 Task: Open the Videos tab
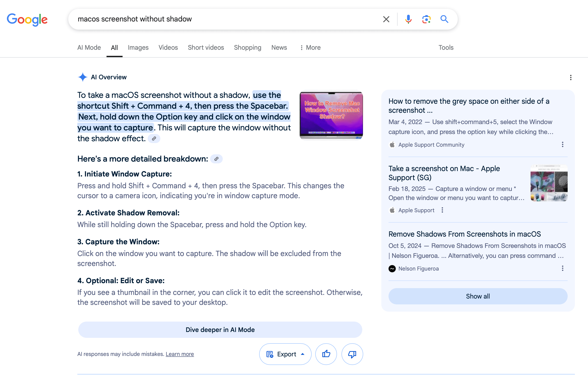[168, 47]
